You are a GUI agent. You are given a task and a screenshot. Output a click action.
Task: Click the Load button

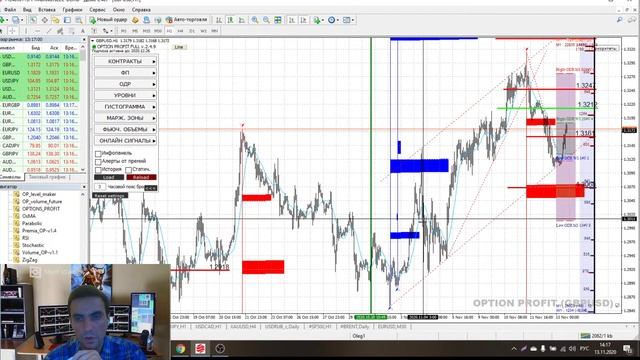(x=109, y=178)
